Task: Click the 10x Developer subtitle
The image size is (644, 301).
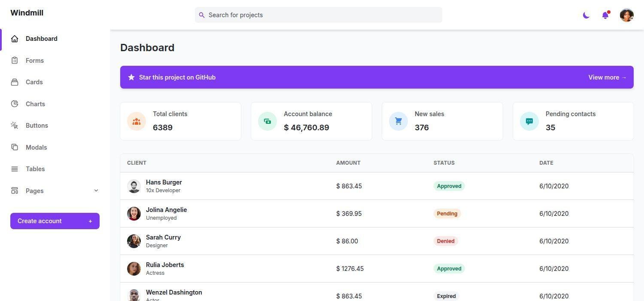Action: click(163, 190)
